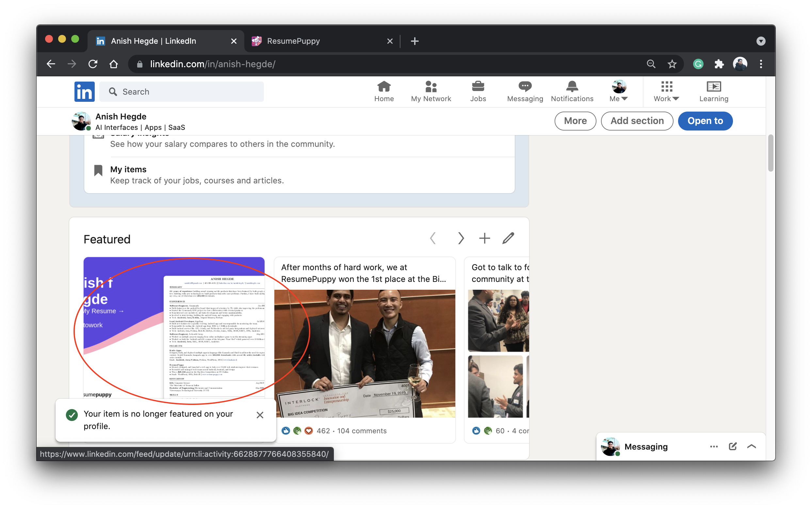Click the Add section button
The height and width of the screenshot is (509, 812).
(637, 121)
